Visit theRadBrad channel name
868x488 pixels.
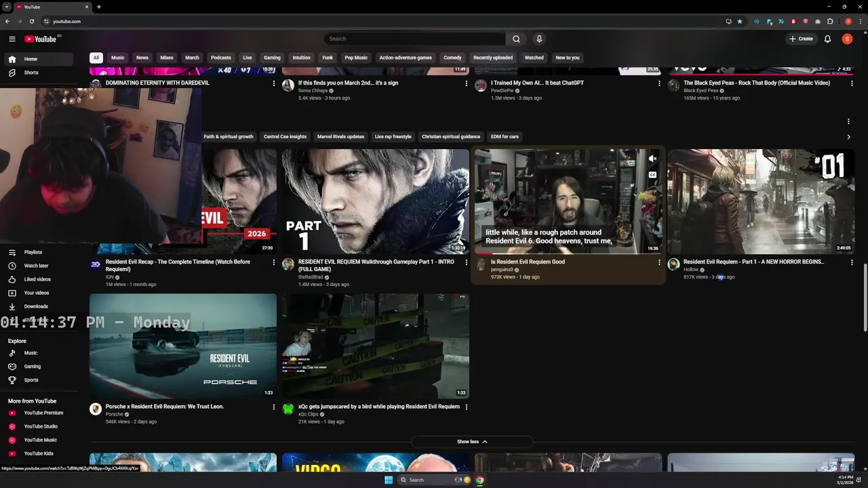click(x=311, y=277)
